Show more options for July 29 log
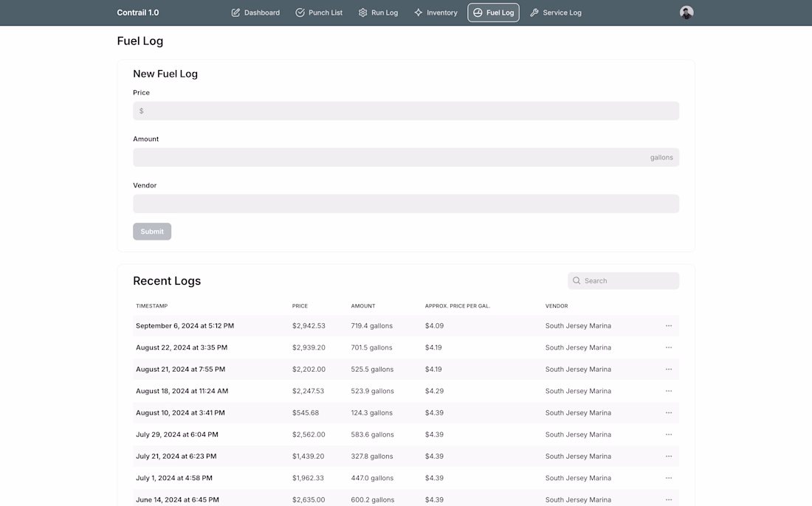This screenshot has width=812, height=506. click(669, 434)
